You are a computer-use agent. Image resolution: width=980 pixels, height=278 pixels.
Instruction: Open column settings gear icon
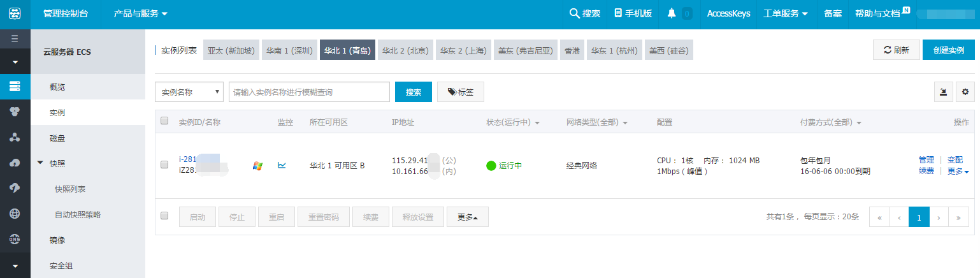(x=965, y=92)
